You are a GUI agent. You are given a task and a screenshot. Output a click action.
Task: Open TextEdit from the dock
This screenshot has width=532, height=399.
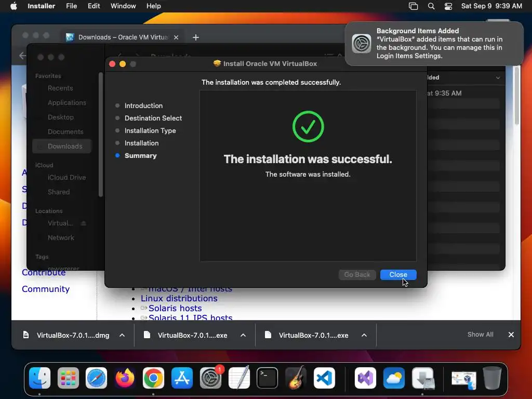(239, 378)
